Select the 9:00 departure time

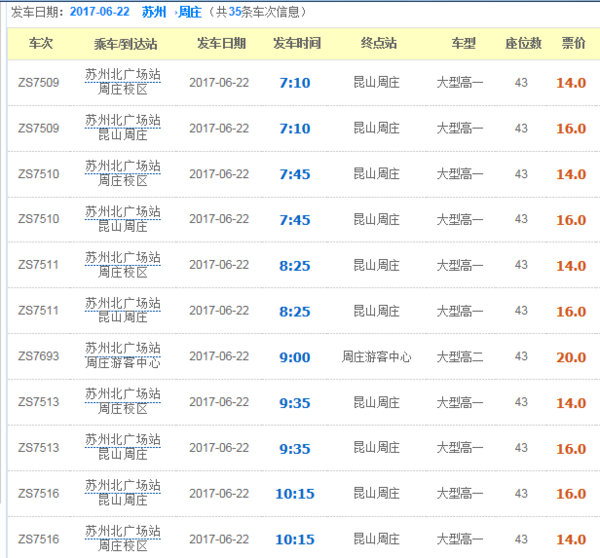pos(294,357)
